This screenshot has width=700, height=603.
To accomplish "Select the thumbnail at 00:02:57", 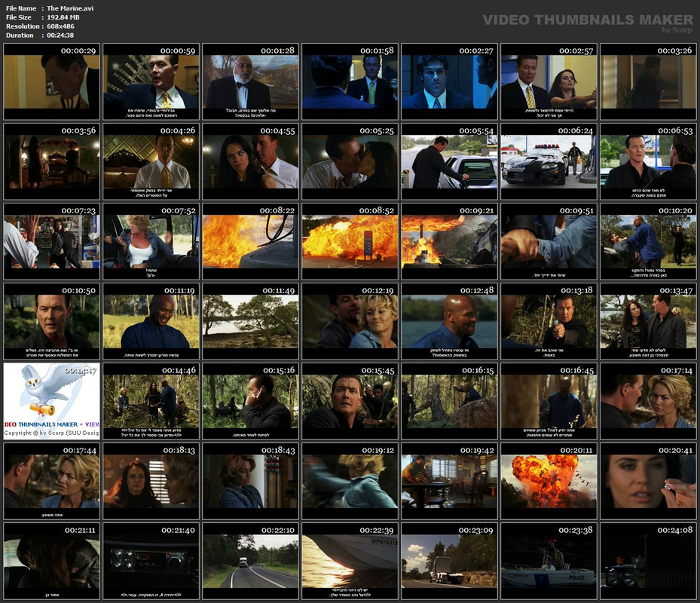I will click(x=549, y=81).
